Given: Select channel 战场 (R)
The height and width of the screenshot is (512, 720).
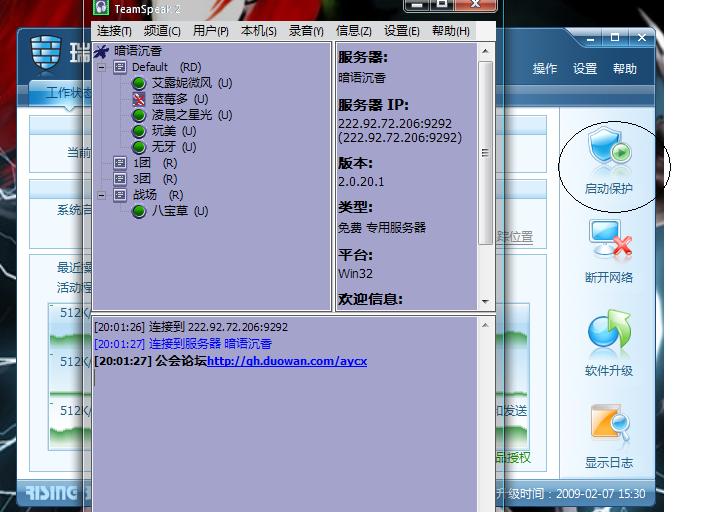Looking at the screenshot, I should (x=158, y=195).
